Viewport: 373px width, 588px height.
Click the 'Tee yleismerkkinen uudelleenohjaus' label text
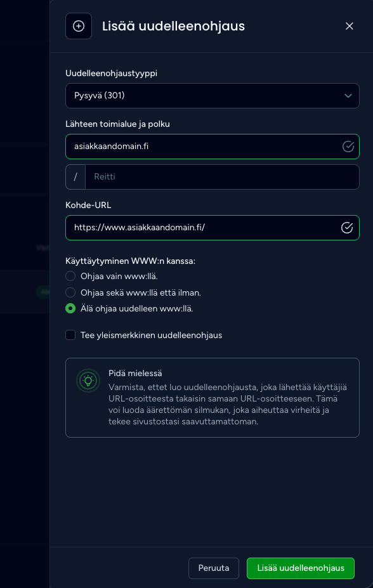point(151,336)
